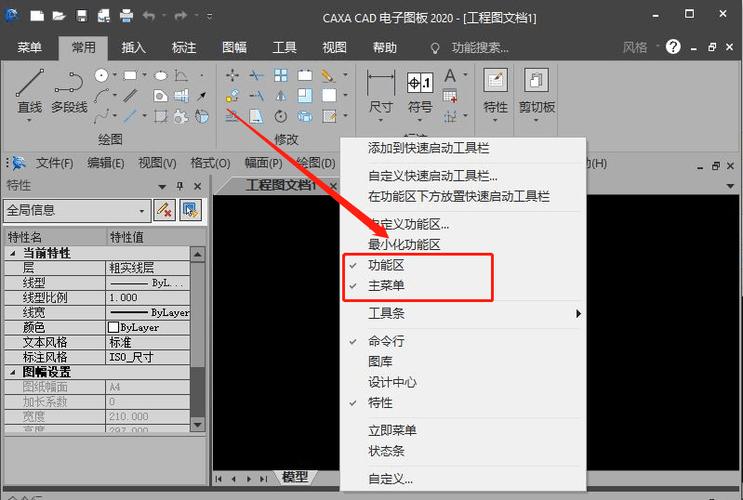The image size is (743, 500).
Task: Uncheck 主菜单 in the context menu
Action: 385,286
